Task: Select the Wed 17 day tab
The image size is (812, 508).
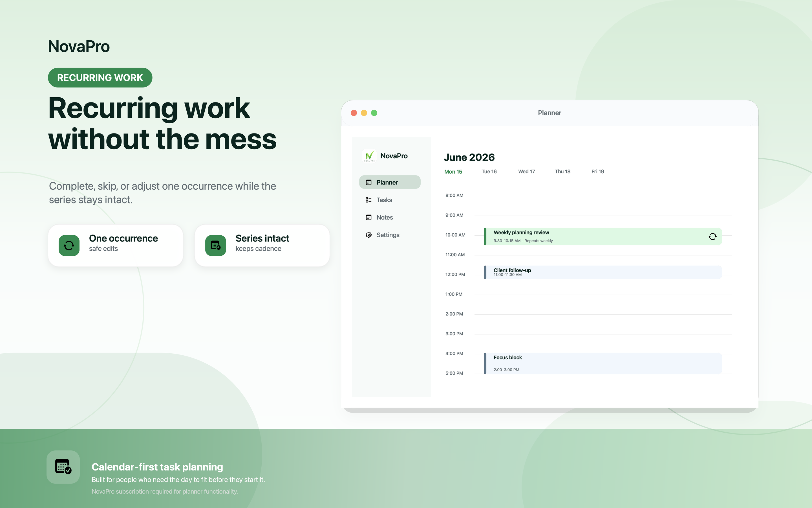Action: pos(526,172)
